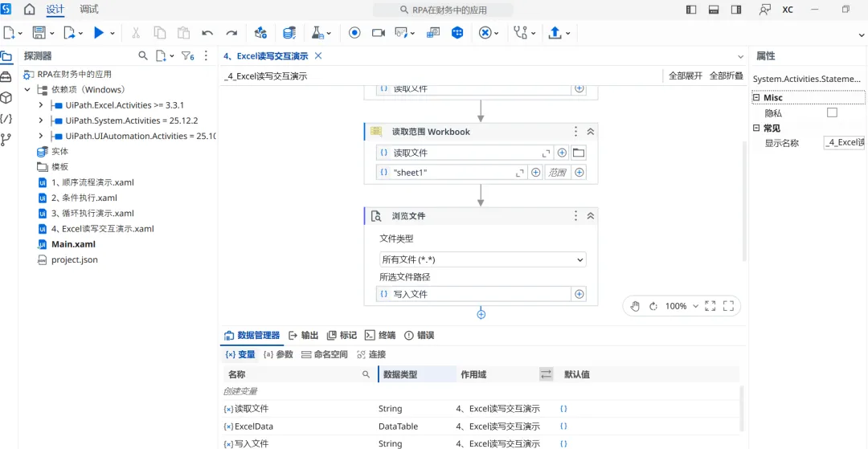Add activity with plus below 浏览文件

[481, 314]
